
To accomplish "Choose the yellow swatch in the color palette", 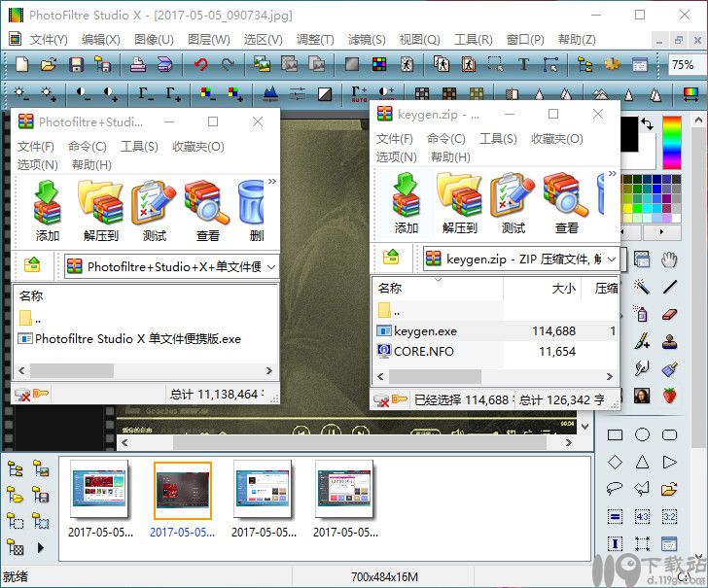I will coord(627,208).
